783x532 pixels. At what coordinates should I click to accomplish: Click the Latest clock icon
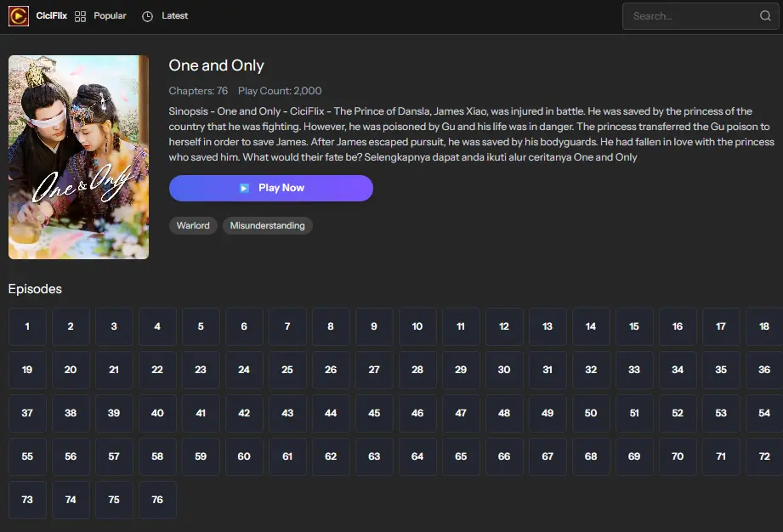147,16
